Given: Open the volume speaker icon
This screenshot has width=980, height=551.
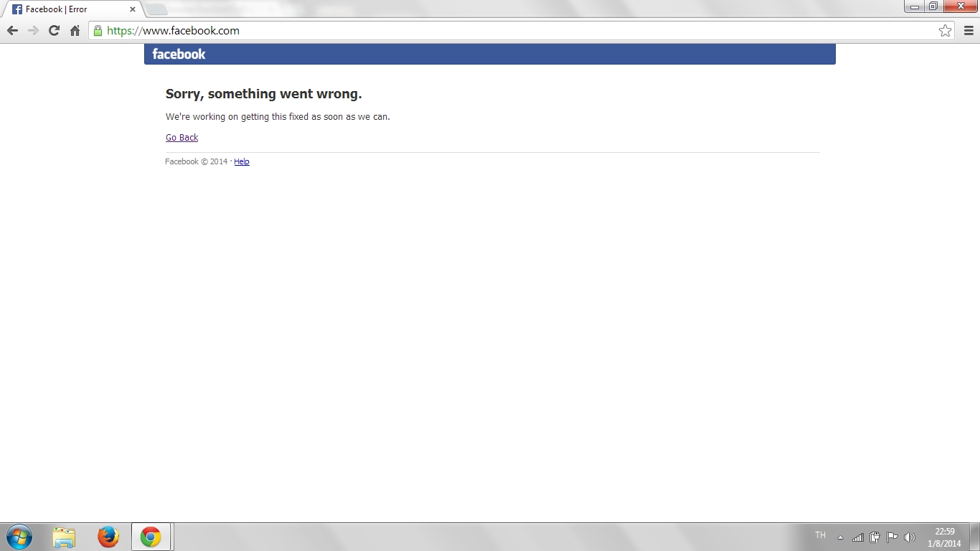Looking at the screenshot, I should [x=910, y=537].
